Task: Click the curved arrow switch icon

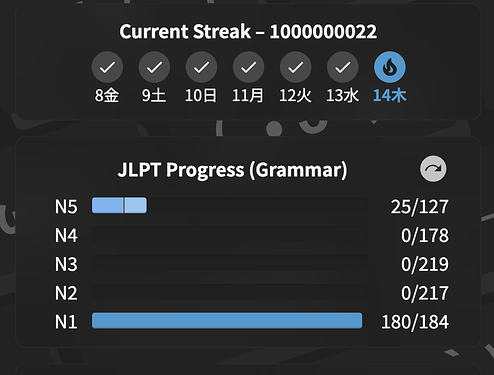Action: coord(433,169)
